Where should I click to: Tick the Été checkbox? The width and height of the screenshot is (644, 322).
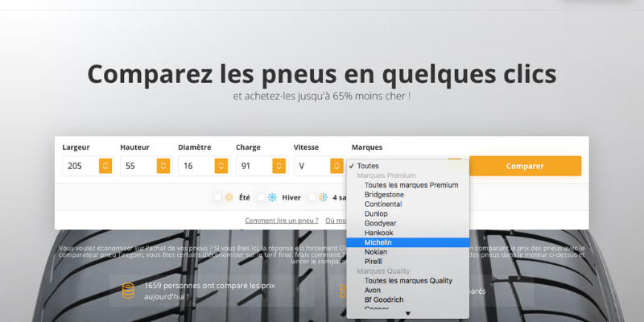[x=218, y=197]
